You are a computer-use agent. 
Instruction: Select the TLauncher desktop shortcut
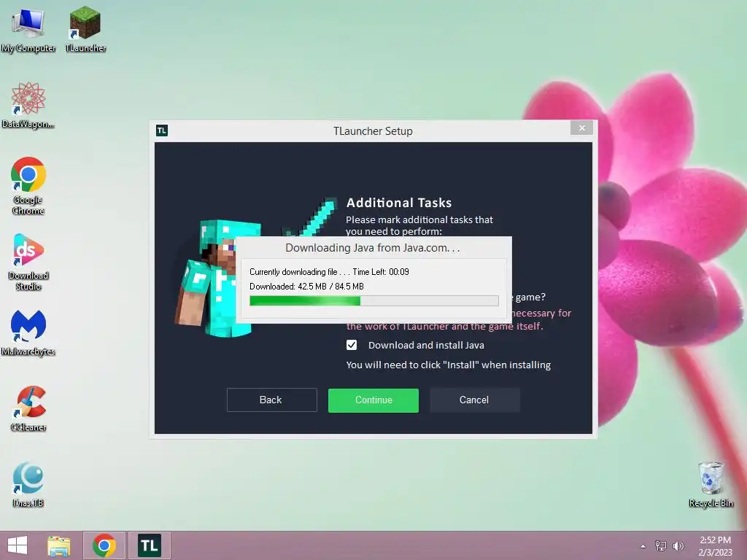coord(85,29)
